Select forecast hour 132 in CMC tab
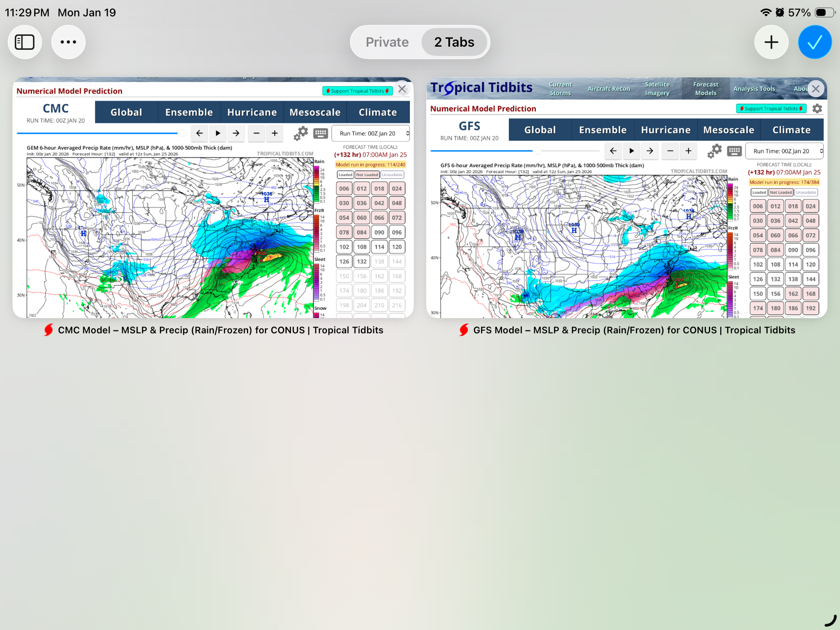Screen dimensions: 840x630 pyautogui.click(x=362, y=261)
